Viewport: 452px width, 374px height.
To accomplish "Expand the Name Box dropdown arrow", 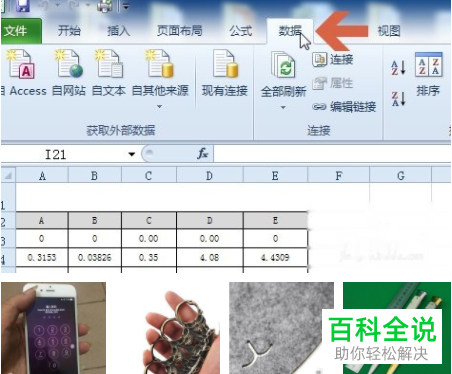I will pyautogui.click(x=132, y=154).
